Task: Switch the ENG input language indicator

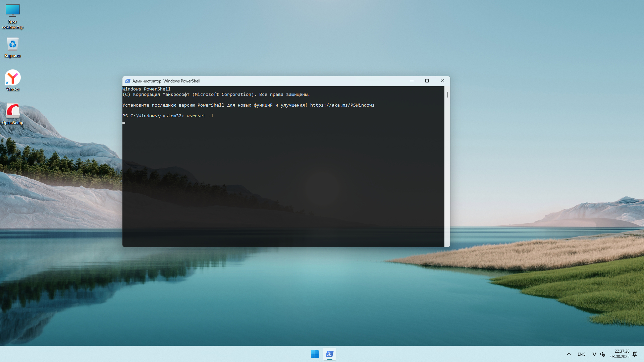Action: coord(582,354)
